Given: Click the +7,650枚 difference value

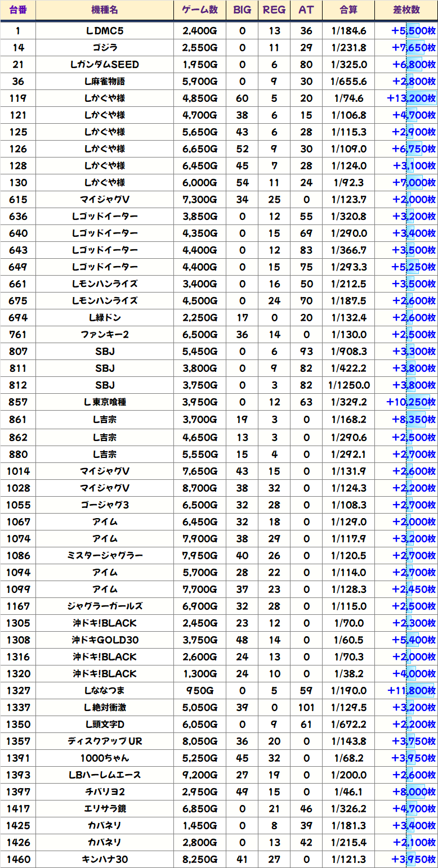Looking at the screenshot, I should tap(413, 48).
